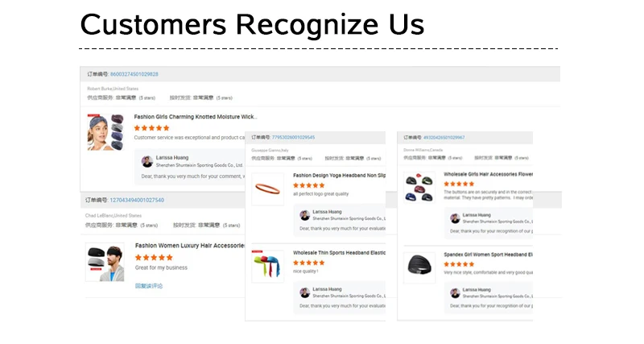Open the Fashion Design Yoga Headband title

click(x=339, y=175)
